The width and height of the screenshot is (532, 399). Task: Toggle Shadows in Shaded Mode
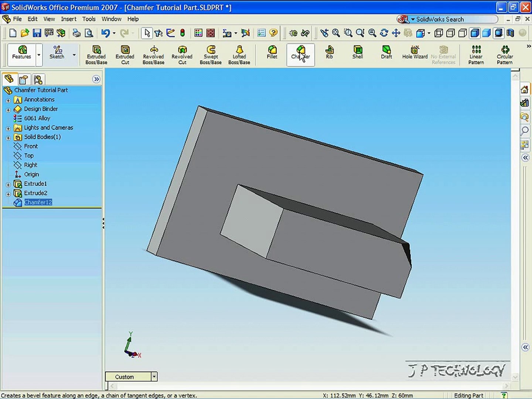click(499, 33)
